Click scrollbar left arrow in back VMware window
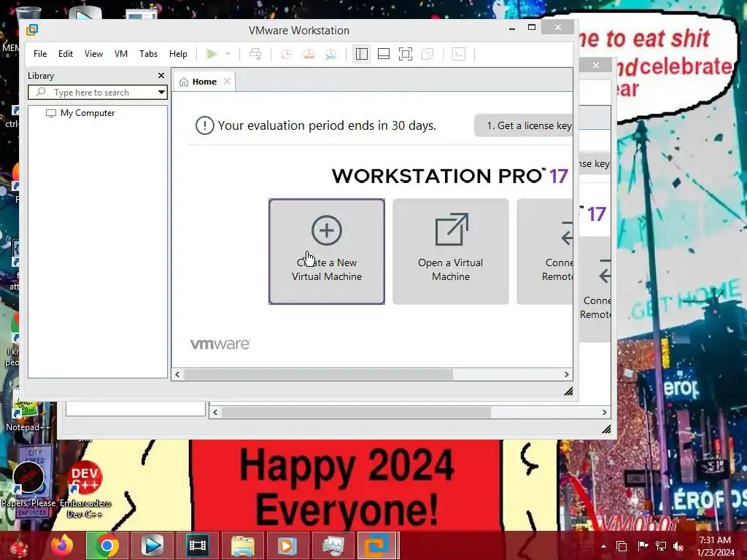Screen dimensions: 747x560 pos(215,413)
